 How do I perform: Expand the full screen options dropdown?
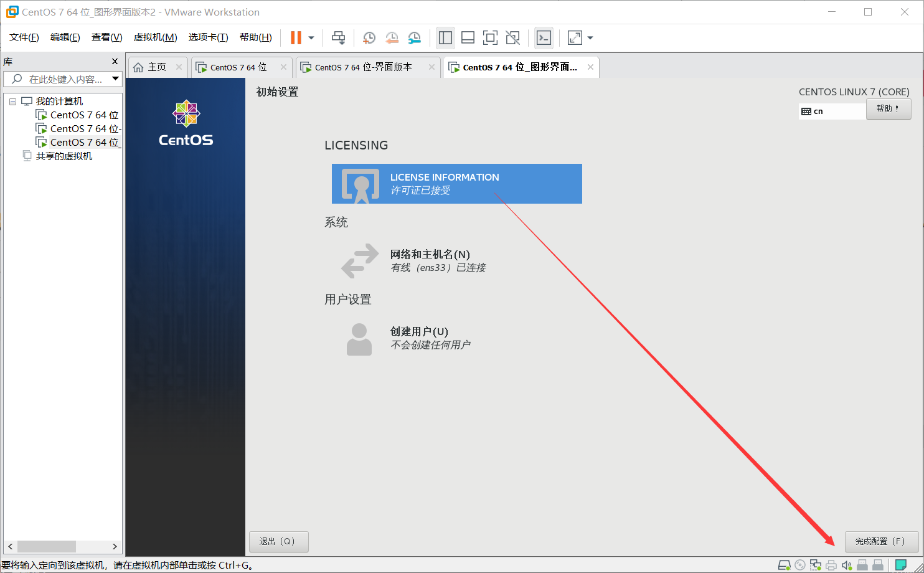pyautogui.click(x=590, y=37)
